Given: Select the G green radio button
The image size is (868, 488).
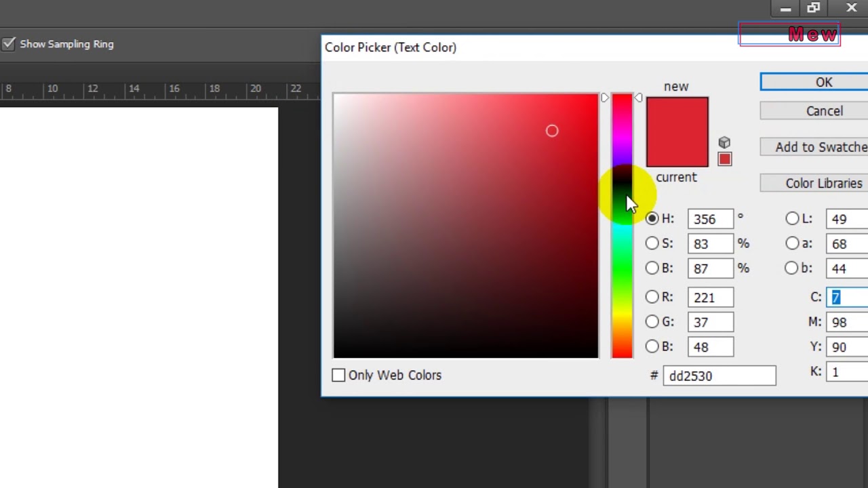Looking at the screenshot, I should tap(652, 321).
